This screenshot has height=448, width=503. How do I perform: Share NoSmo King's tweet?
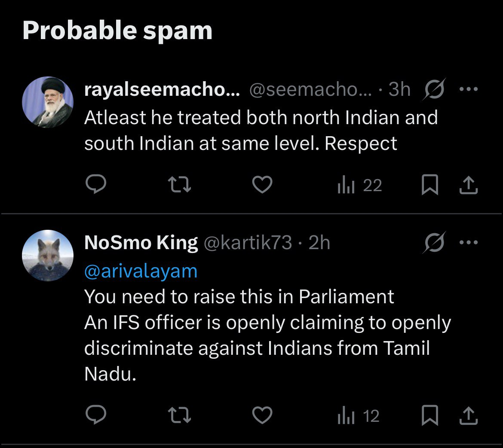(x=469, y=415)
